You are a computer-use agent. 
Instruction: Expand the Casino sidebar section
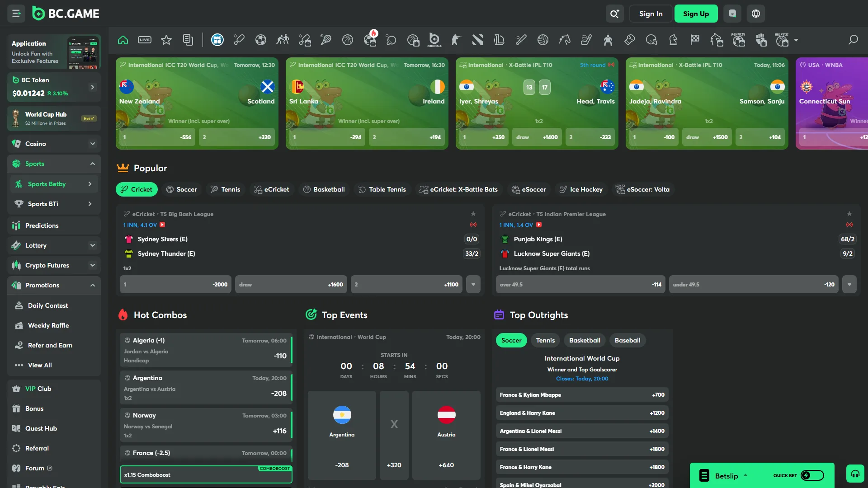[92, 144]
